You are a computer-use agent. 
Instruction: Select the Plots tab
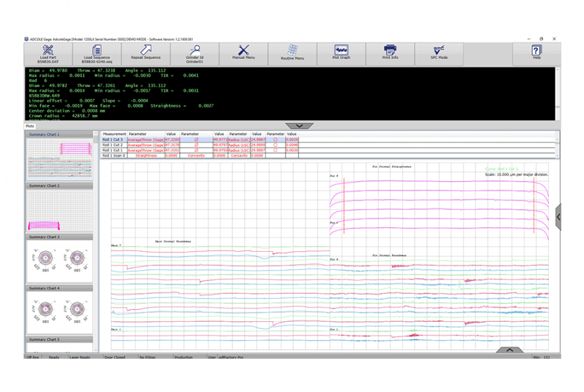[x=30, y=126]
